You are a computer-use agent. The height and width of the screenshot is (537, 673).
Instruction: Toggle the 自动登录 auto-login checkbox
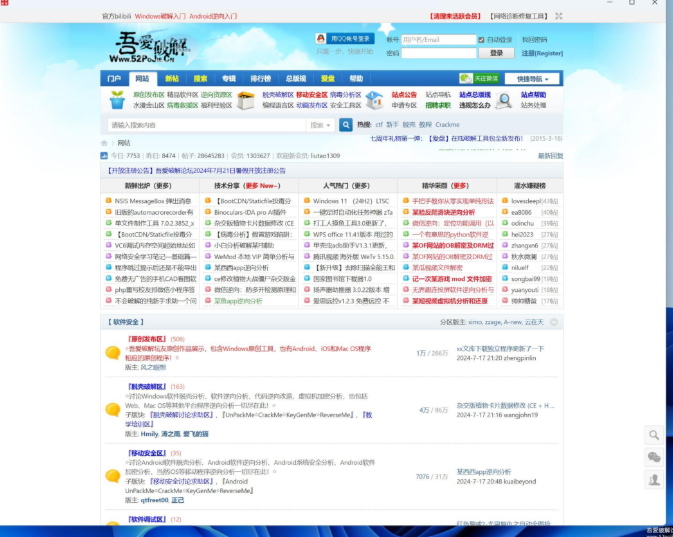tap(481, 40)
